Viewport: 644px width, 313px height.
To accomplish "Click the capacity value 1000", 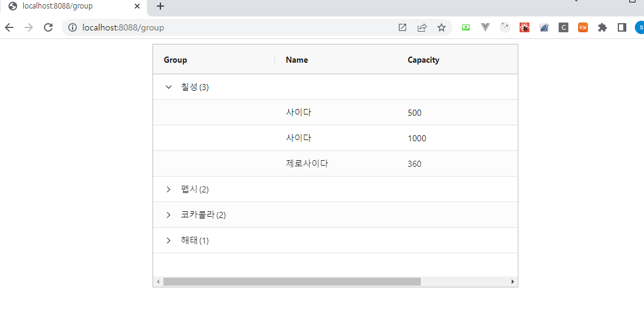I will (x=417, y=138).
